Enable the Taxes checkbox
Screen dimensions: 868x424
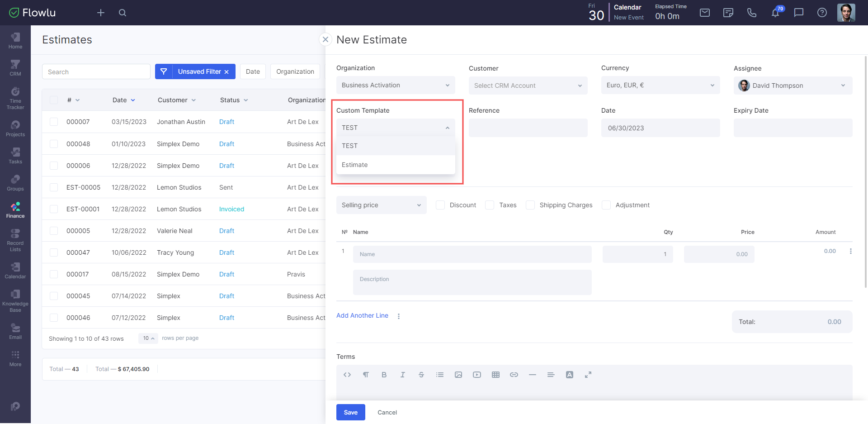point(490,205)
